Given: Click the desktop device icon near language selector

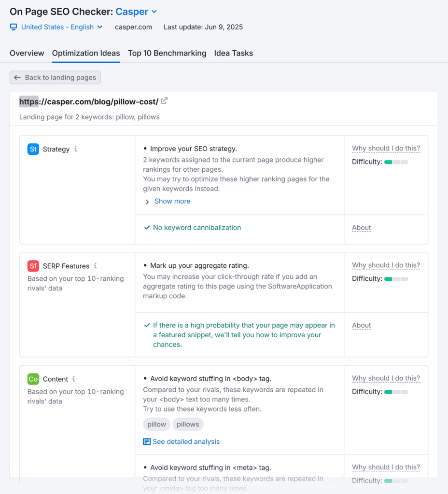Looking at the screenshot, I should coord(13,27).
